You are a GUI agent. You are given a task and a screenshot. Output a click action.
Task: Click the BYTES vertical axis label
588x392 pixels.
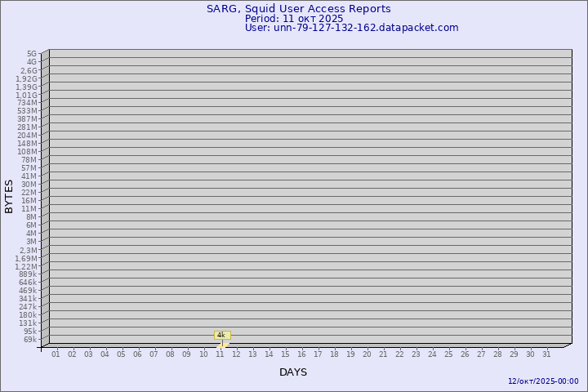click(x=9, y=196)
